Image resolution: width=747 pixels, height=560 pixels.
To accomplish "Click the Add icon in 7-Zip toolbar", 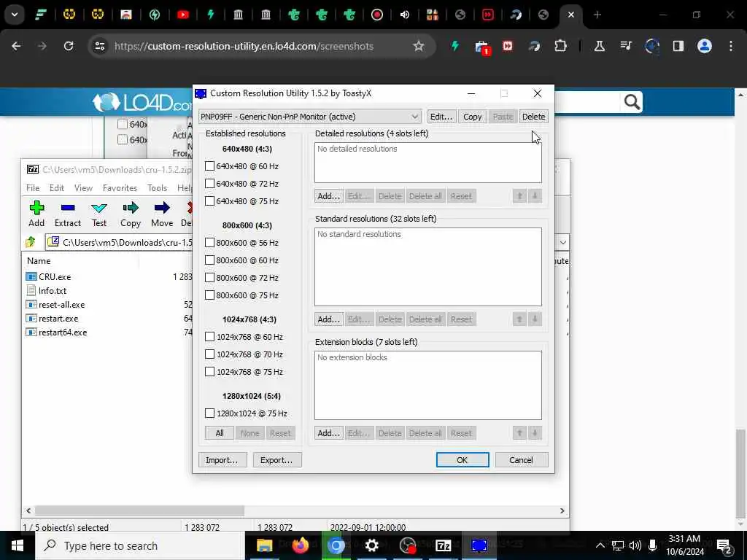I will [x=36, y=208].
